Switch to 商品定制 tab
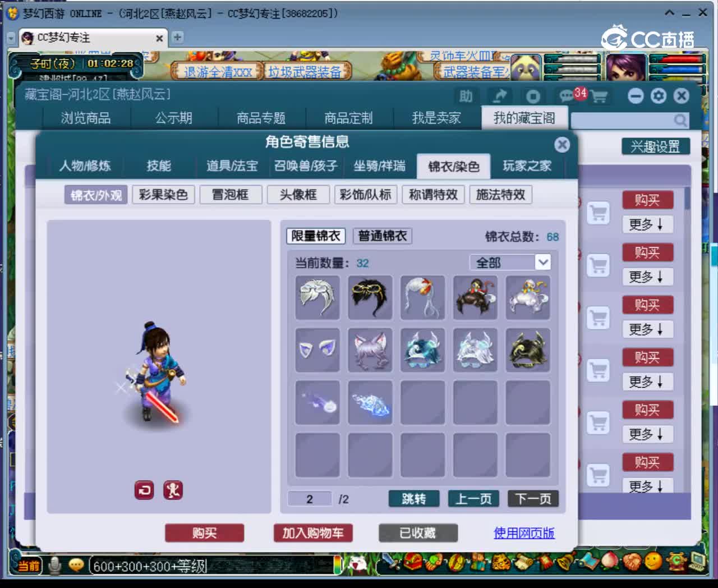The height and width of the screenshot is (588, 718). (348, 118)
